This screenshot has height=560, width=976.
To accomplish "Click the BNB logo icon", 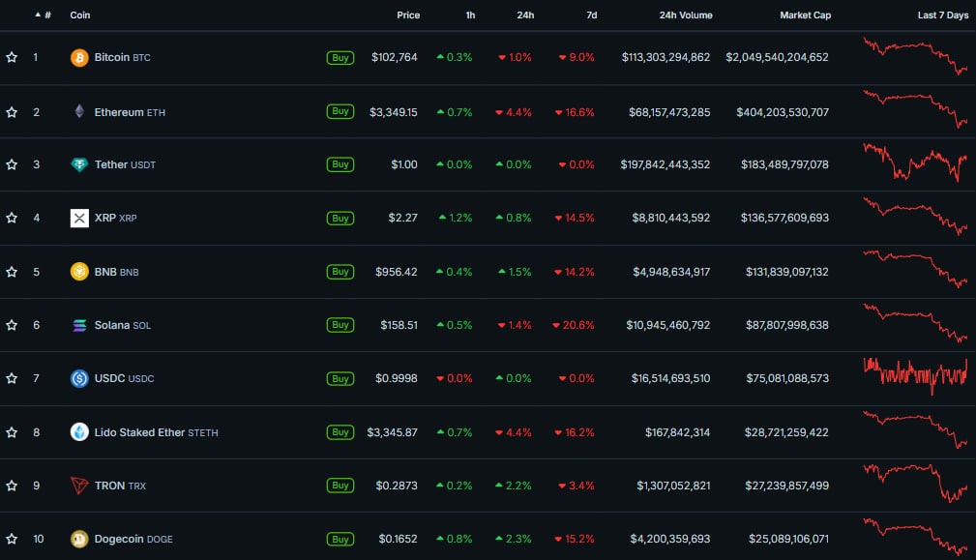I will tap(79, 272).
